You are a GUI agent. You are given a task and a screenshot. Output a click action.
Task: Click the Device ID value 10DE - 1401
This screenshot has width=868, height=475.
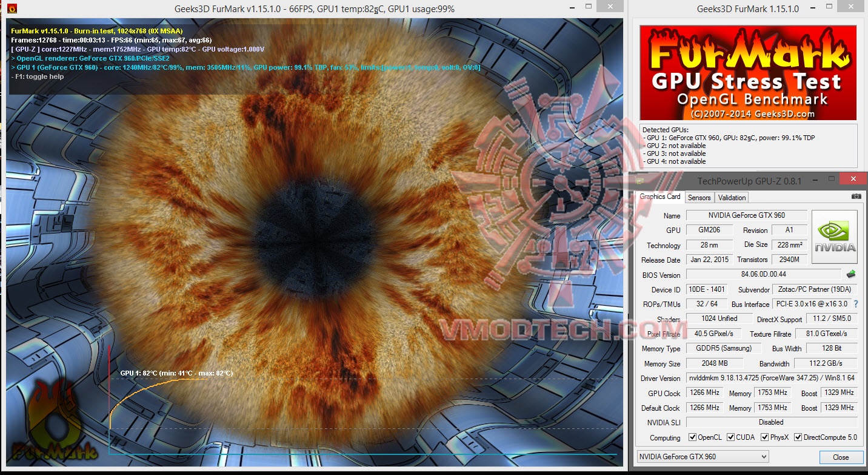[x=707, y=289]
